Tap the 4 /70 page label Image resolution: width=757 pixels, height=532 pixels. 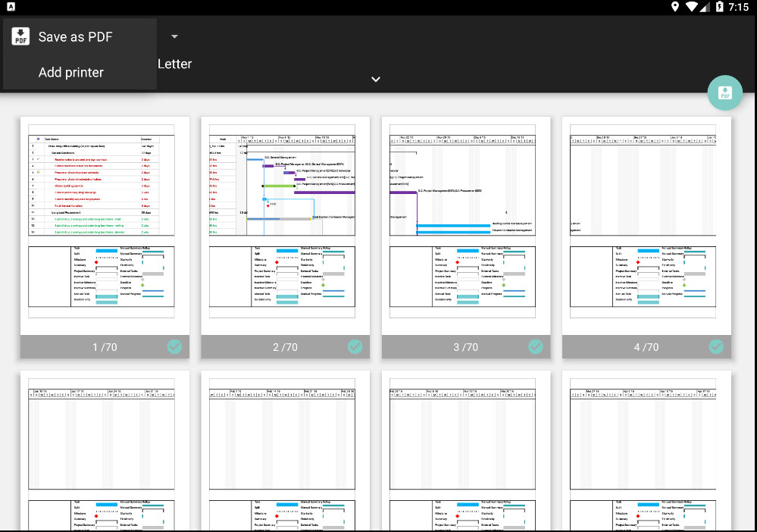click(x=646, y=347)
